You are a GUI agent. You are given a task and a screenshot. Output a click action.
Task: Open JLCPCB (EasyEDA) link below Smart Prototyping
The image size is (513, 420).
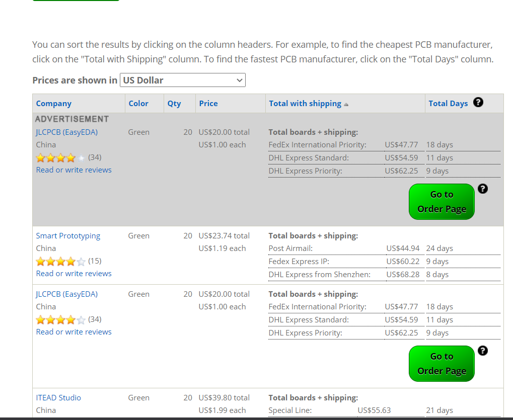click(67, 294)
